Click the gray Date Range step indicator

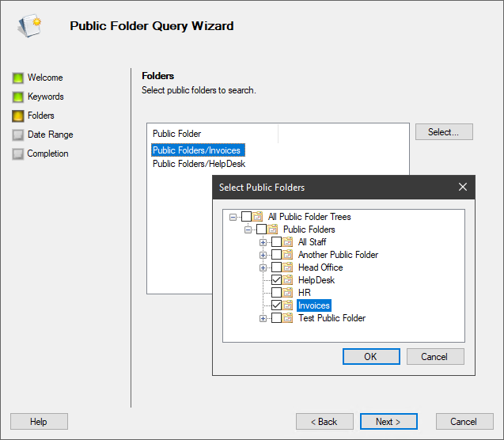[18, 135]
